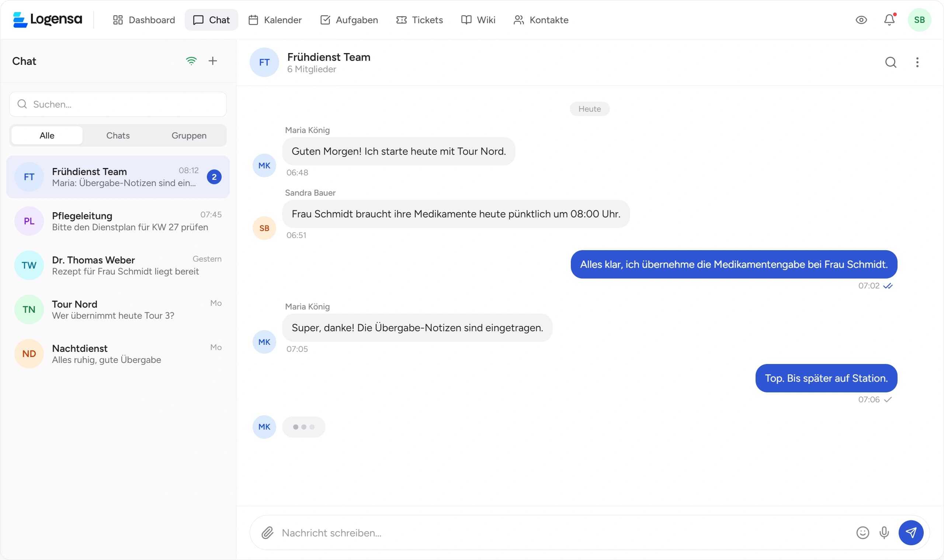This screenshot has height=560, width=944.
Task: Click the Sandra Bauer sender name
Action: pyautogui.click(x=310, y=193)
